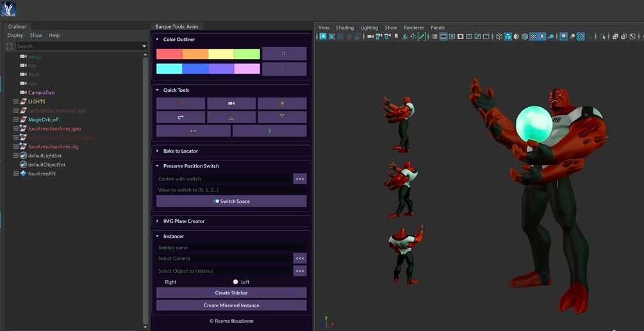
Task: Toggle the Textured display icon
Action: (x=534, y=36)
